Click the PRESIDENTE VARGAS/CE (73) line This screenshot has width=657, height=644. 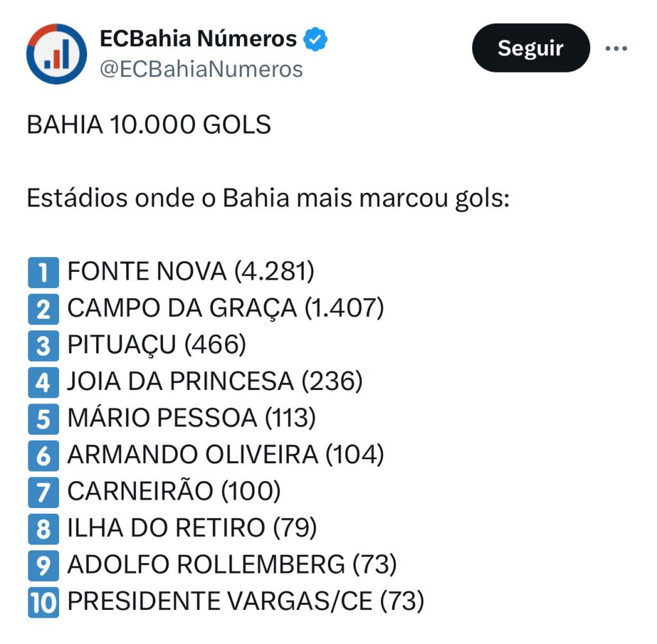coord(246,602)
